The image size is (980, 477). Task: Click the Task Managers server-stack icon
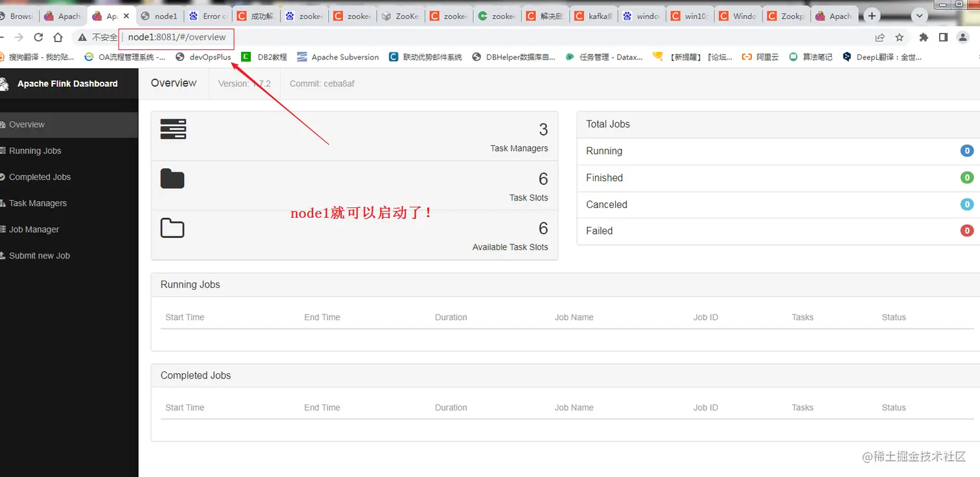pos(173,129)
